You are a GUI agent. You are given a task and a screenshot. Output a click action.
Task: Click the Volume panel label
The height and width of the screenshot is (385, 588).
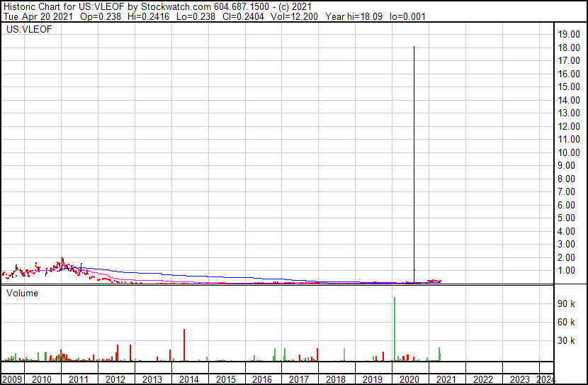22,293
